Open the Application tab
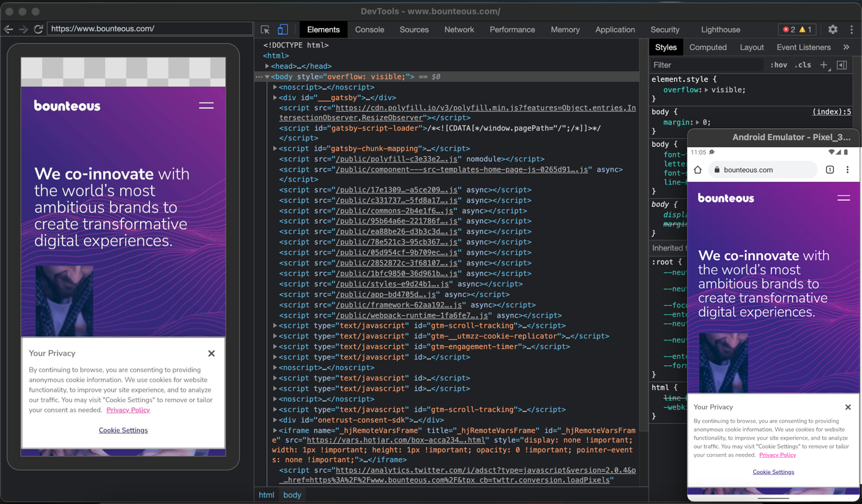 615,29
